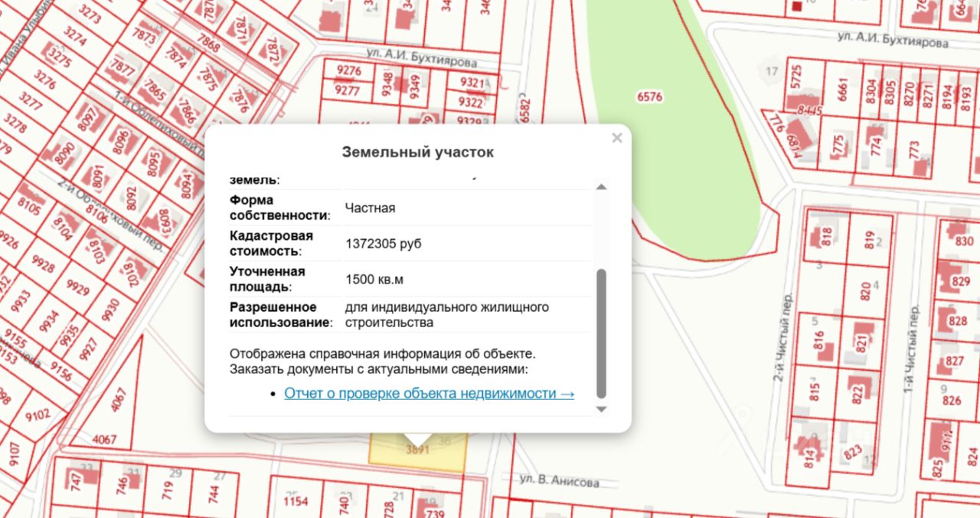Select land parcel 1154 on map
The height and width of the screenshot is (518, 980).
pyautogui.click(x=295, y=502)
